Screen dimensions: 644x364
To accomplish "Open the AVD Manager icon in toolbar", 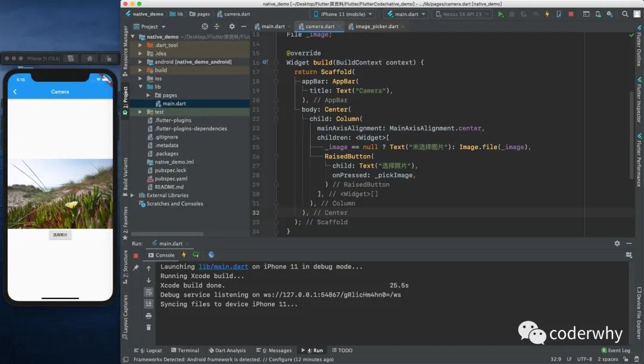I will 598,14.
